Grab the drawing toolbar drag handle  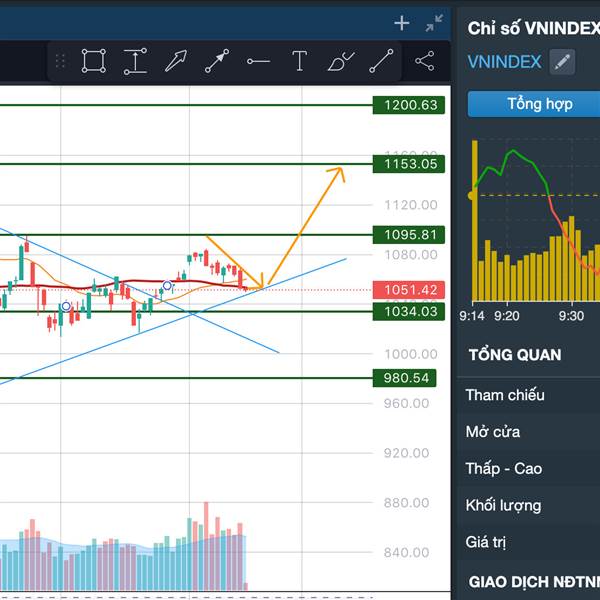pyautogui.click(x=60, y=61)
